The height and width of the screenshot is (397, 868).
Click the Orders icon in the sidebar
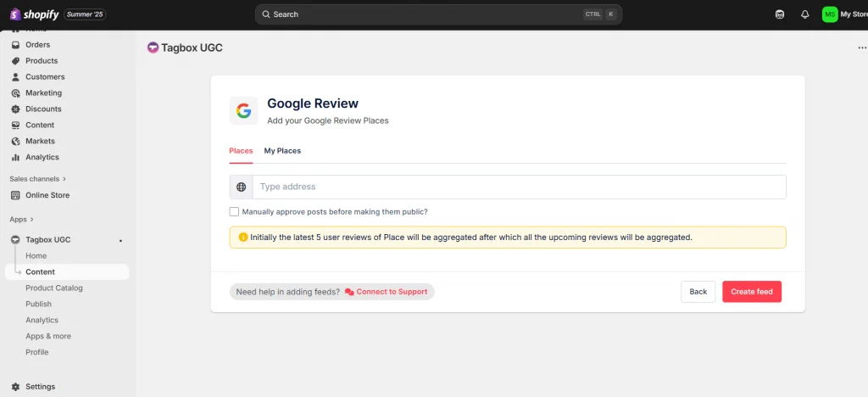15,45
